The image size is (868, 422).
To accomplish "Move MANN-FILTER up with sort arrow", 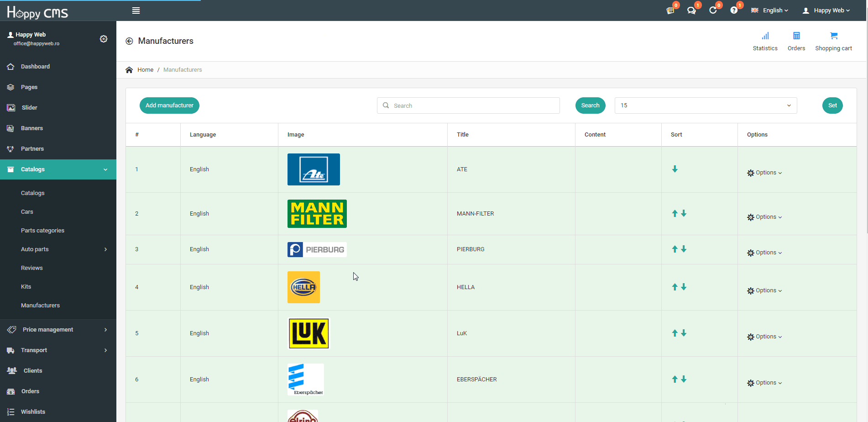I will click(x=675, y=213).
